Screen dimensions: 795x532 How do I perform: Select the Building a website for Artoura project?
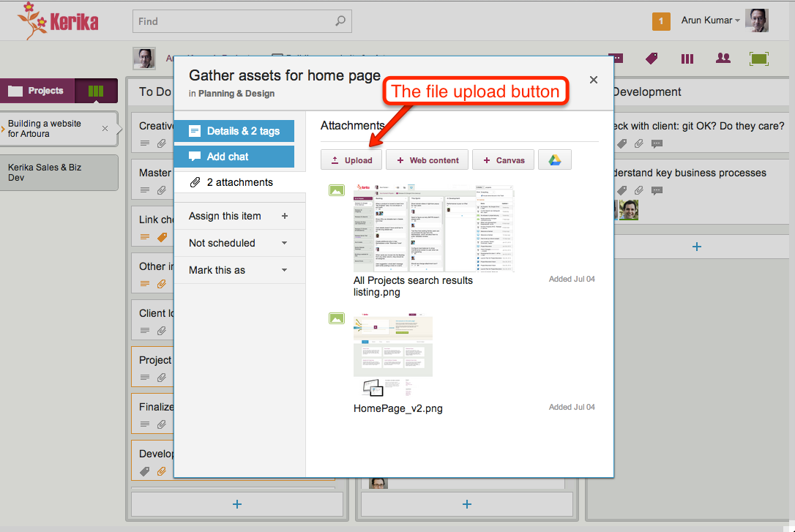pos(45,129)
